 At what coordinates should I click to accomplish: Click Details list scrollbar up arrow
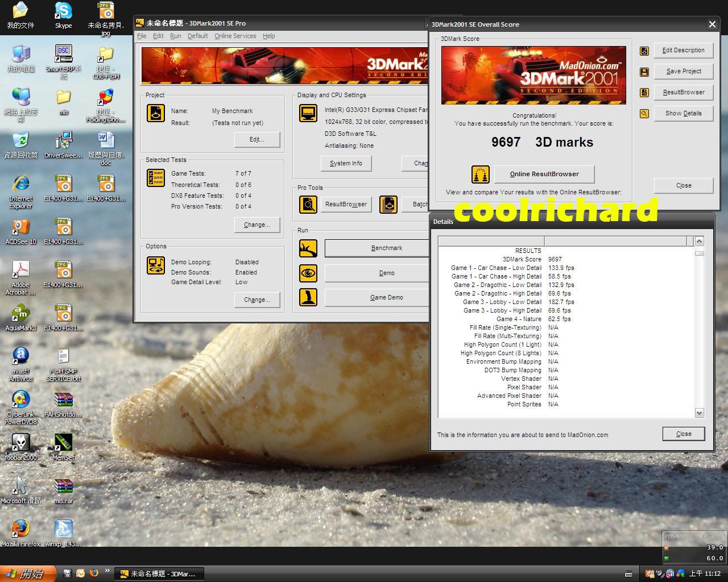tap(700, 241)
